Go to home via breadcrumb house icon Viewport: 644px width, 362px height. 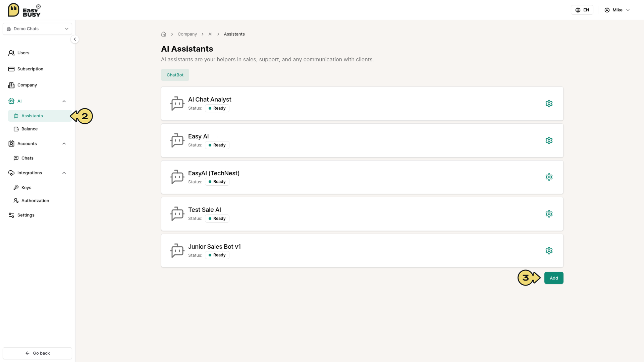point(164,34)
